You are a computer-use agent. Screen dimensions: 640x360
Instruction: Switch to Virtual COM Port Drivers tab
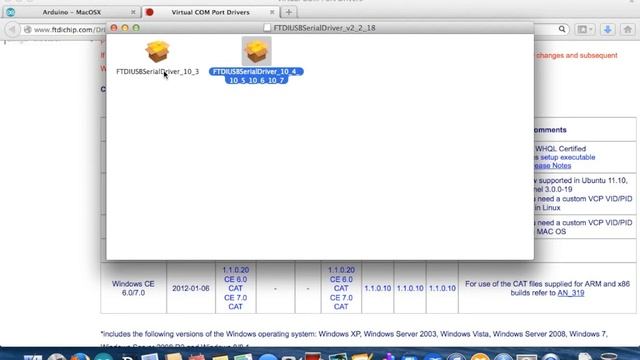pyautogui.click(x=211, y=12)
